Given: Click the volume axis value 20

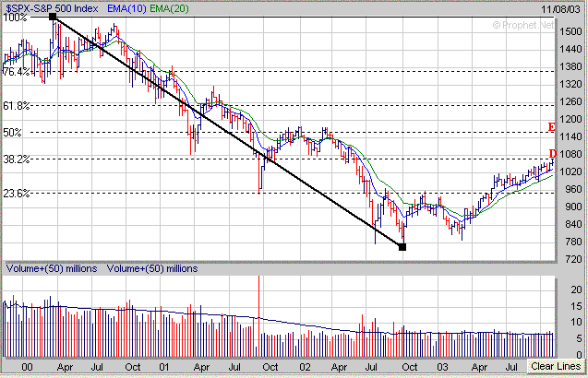Looking at the screenshot, I should click(x=576, y=289).
